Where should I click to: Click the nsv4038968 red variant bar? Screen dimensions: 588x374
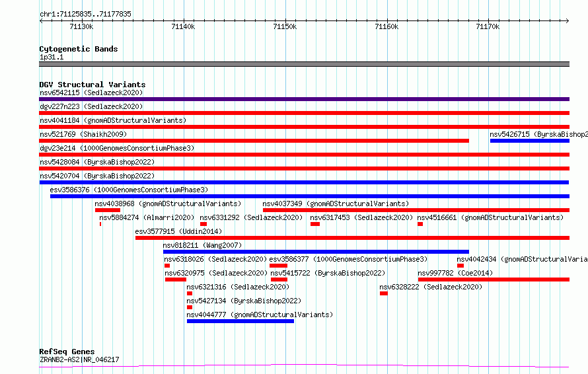[107, 210]
